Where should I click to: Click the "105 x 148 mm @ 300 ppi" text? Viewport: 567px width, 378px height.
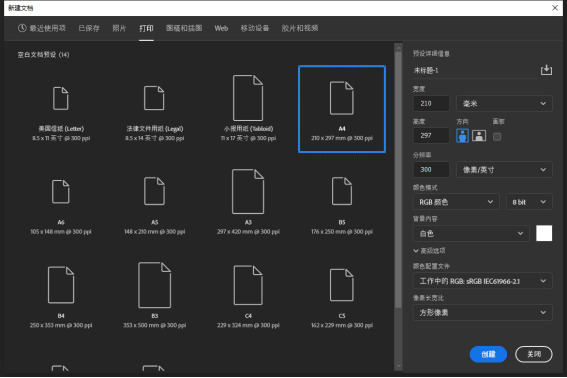(x=61, y=232)
